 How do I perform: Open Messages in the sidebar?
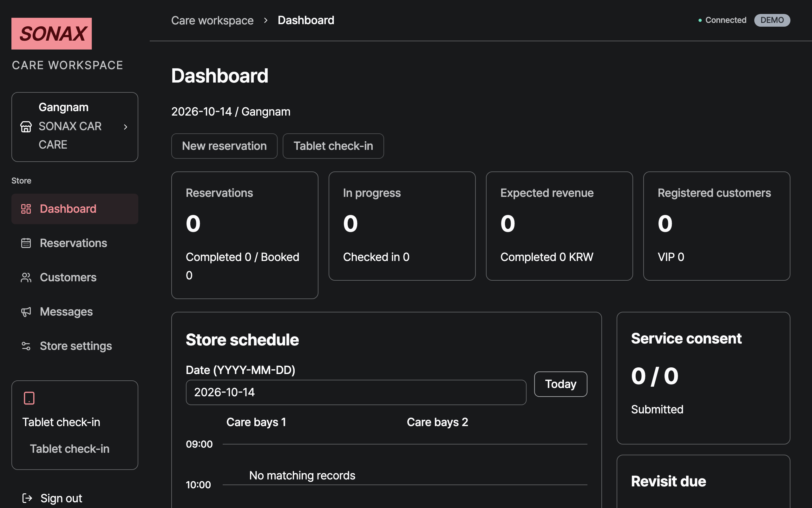pos(75,311)
